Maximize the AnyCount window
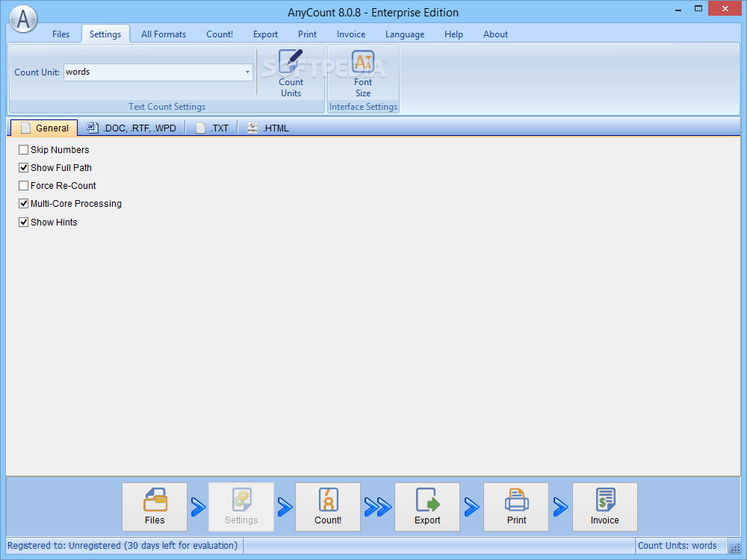Viewport: 747px width, 560px height. pos(698,8)
